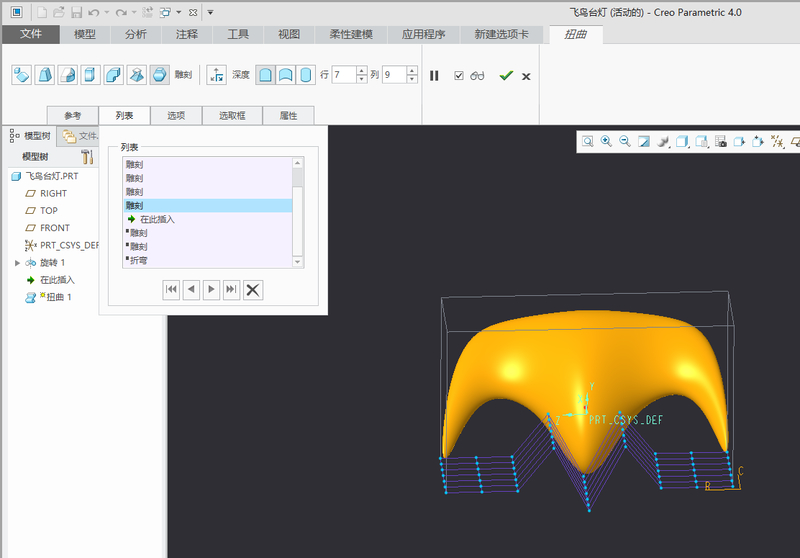
Task: Click the New file icon in quick access toolbar
Action: tap(42, 12)
